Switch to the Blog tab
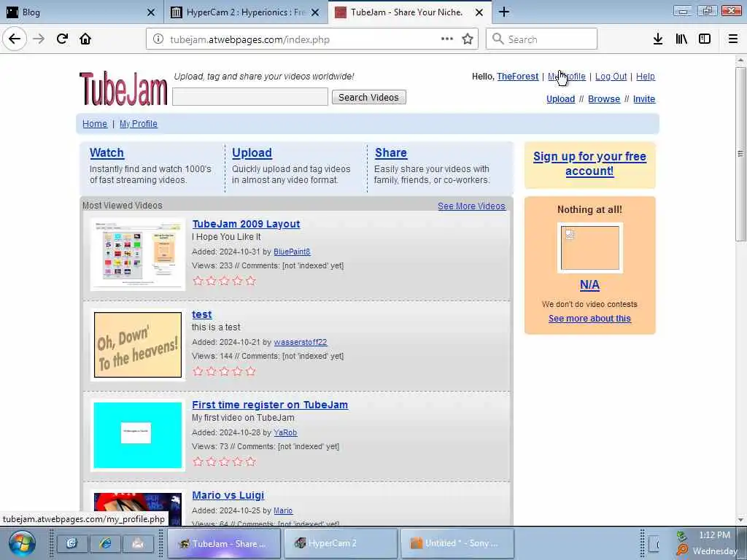747x560 pixels. point(81,12)
